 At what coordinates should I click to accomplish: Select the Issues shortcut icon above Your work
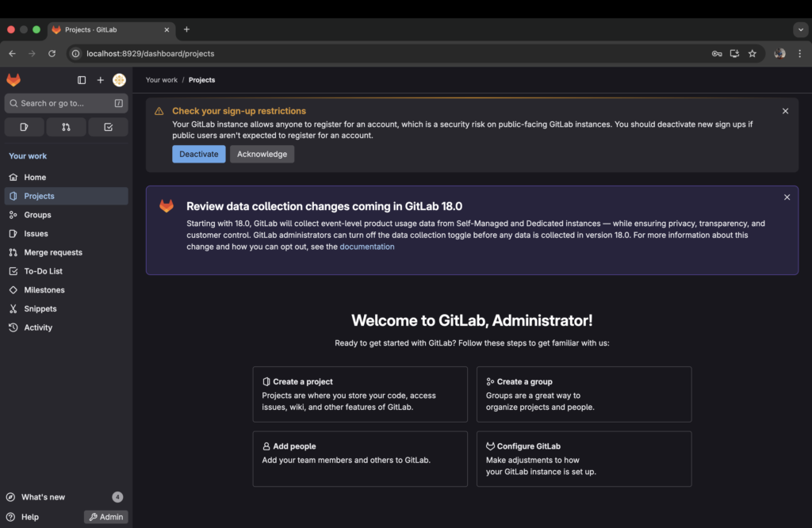(x=24, y=127)
